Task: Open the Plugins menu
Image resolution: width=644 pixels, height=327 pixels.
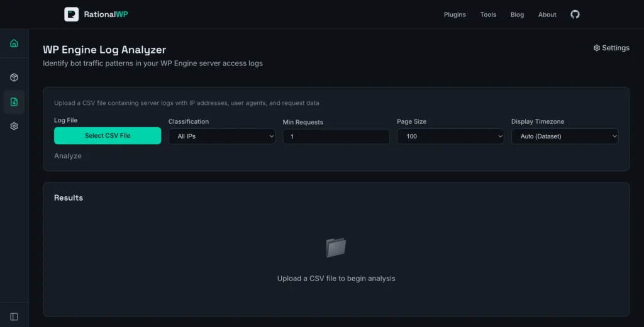Action: (455, 15)
